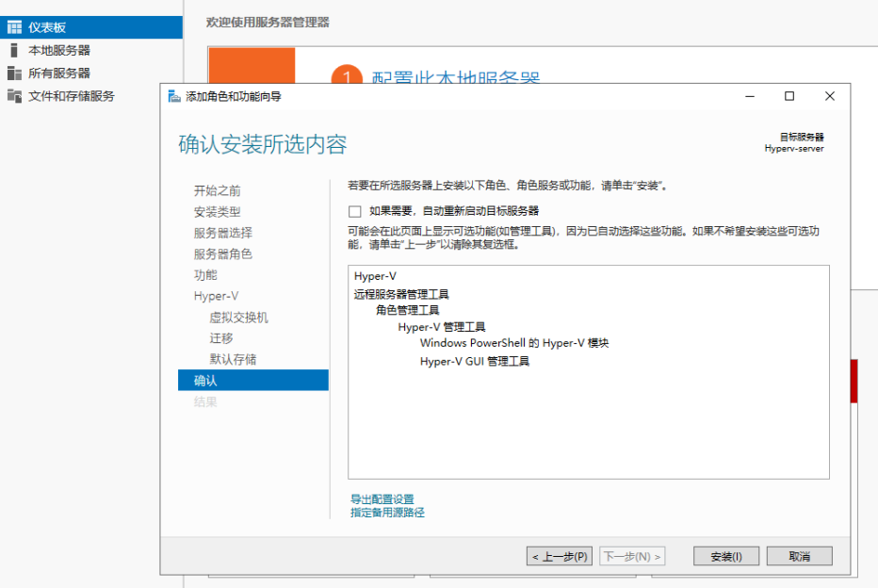Click the 安装(I) button

coord(726,556)
